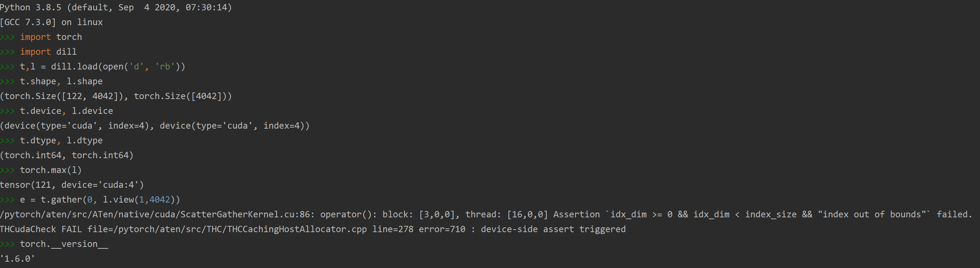Click the 't.device, l.device' command
Screen dimensions: 980x268
click(66, 111)
